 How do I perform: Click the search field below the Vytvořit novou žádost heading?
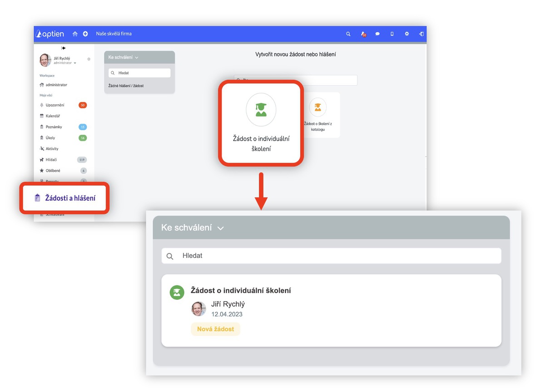tap(296, 80)
